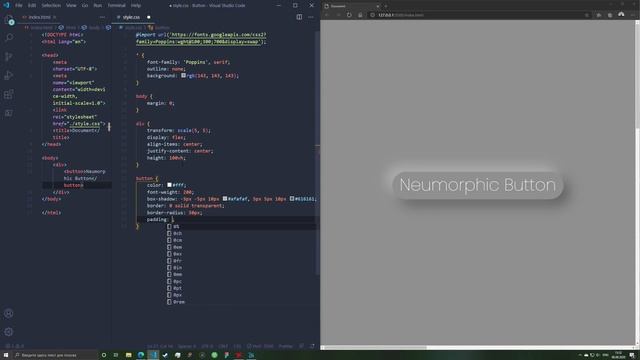Viewport: 640px width, 360px height.
Task: Open the new tab plus in browser
Action: tap(386, 6)
